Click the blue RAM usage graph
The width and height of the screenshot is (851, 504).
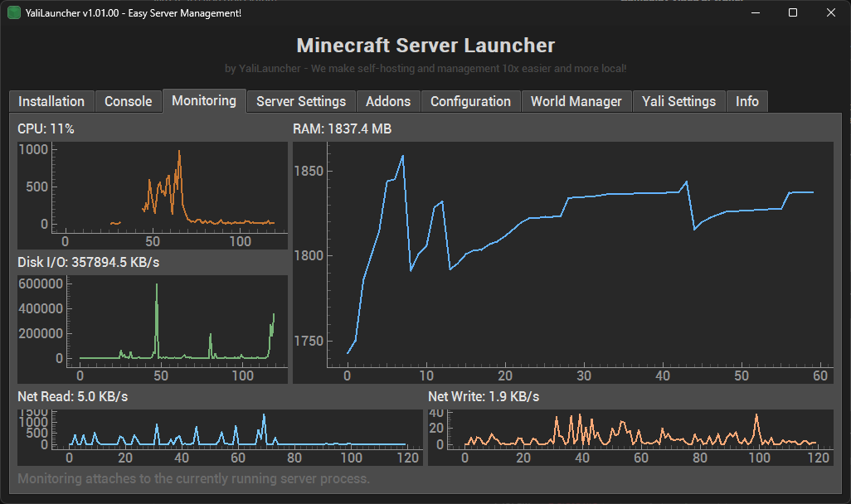click(563, 263)
